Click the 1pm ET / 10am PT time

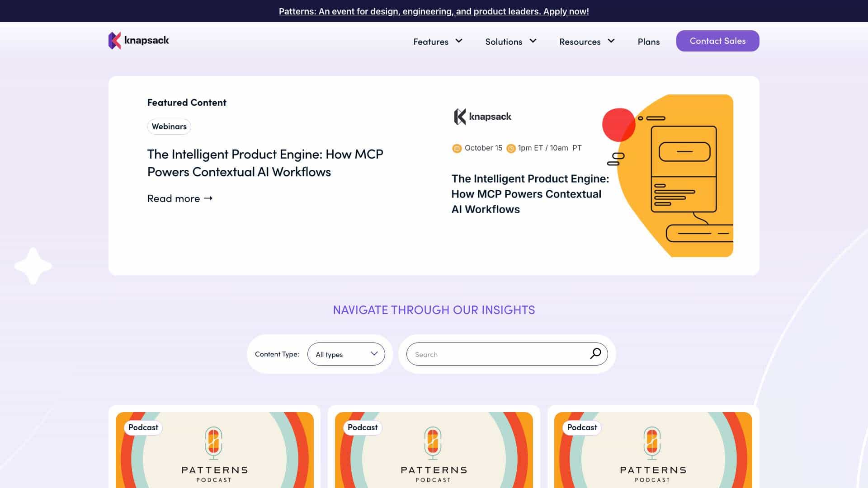pyautogui.click(x=550, y=148)
